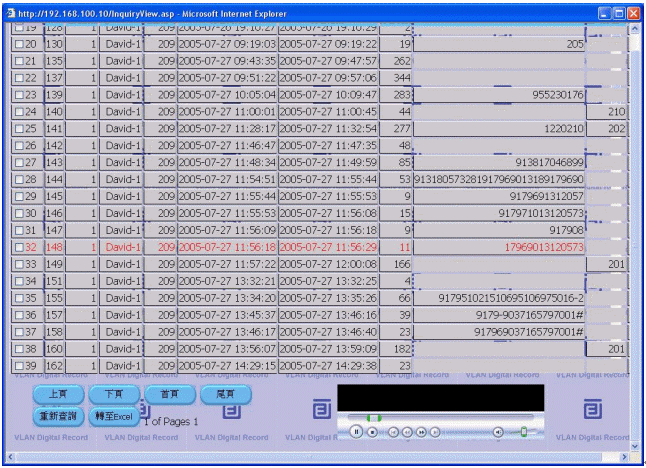Skip to previous track in player

coord(394,432)
